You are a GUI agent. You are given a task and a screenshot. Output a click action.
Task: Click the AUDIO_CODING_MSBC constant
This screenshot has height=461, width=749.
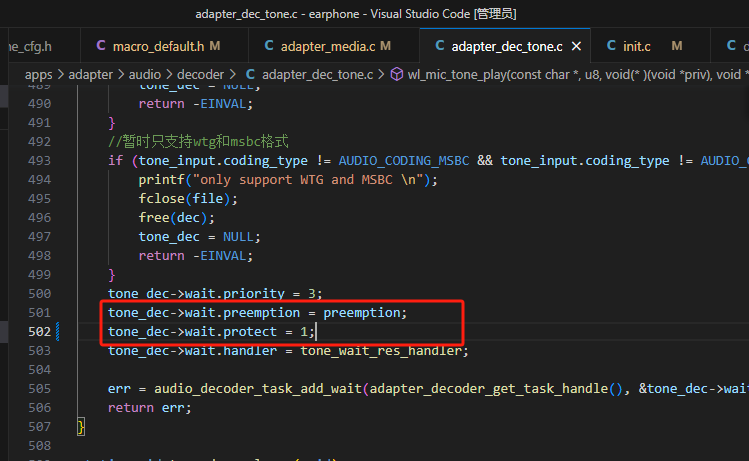(x=404, y=161)
